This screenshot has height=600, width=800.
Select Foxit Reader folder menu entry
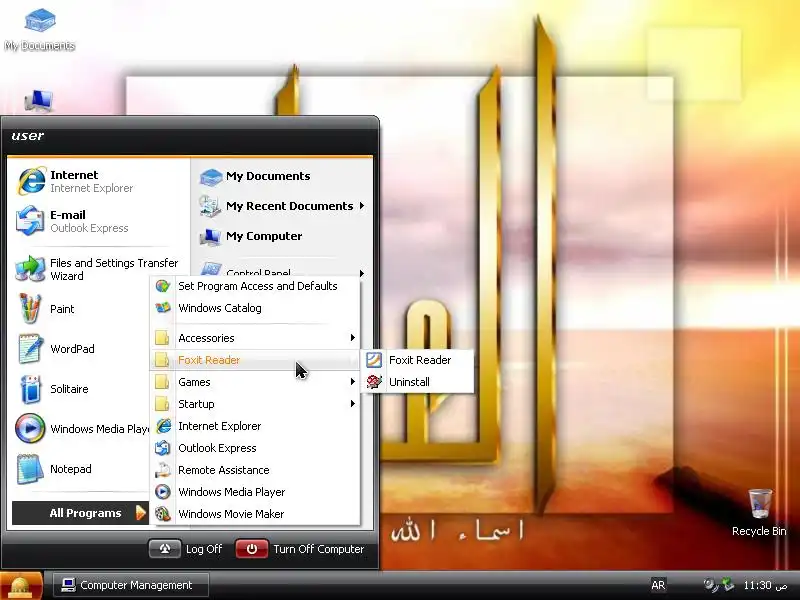click(255, 360)
